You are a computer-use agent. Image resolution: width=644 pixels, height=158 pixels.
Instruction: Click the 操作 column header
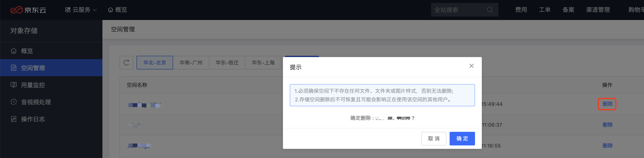(x=607, y=85)
